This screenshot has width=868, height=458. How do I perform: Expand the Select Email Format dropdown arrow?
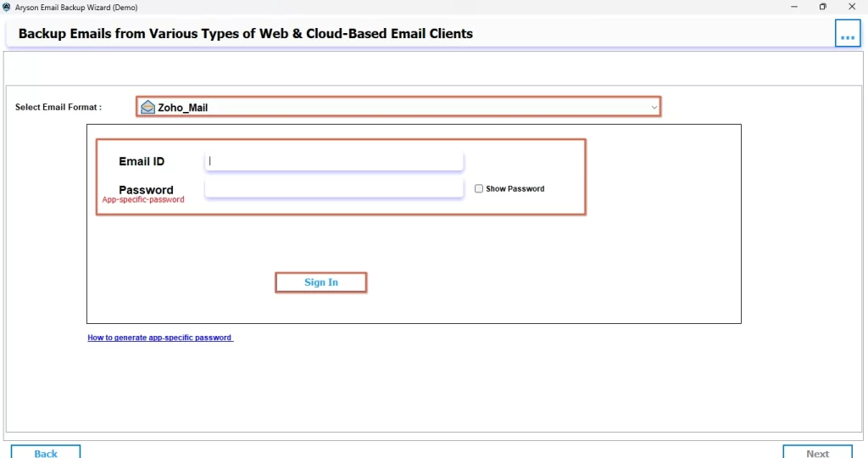654,107
